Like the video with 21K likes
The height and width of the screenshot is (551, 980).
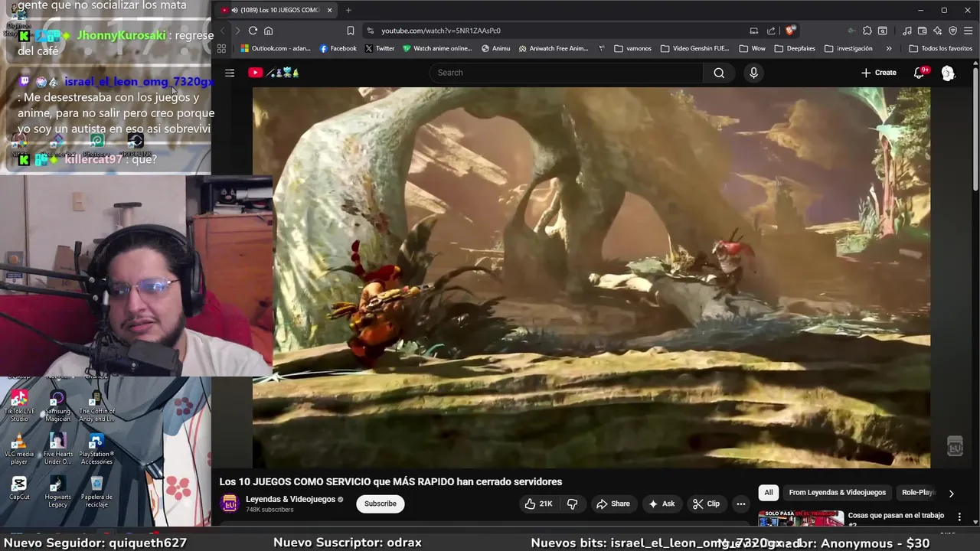coord(539,504)
